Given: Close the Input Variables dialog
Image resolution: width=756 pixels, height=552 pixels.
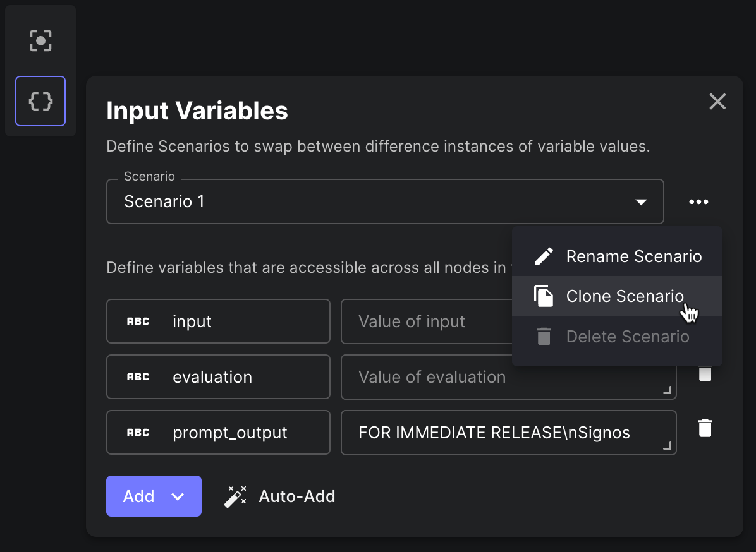Looking at the screenshot, I should (717, 101).
